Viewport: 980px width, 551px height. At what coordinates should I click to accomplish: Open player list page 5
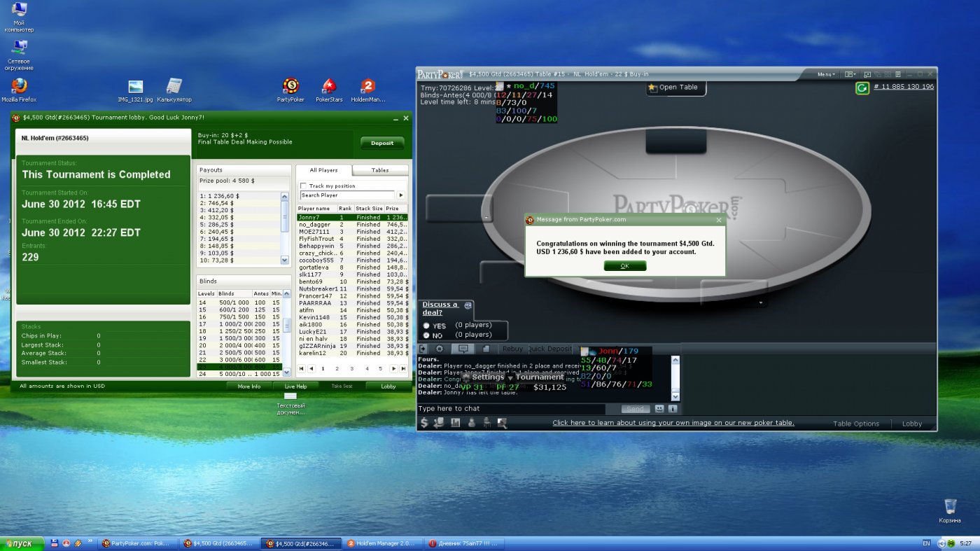(x=381, y=368)
